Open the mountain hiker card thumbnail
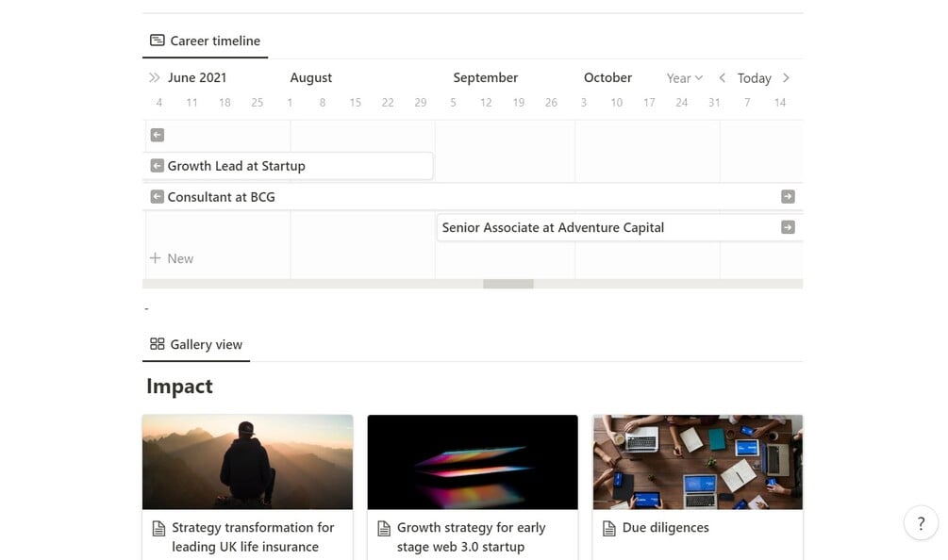Image resolution: width=948 pixels, height=560 pixels. click(x=247, y=462)
